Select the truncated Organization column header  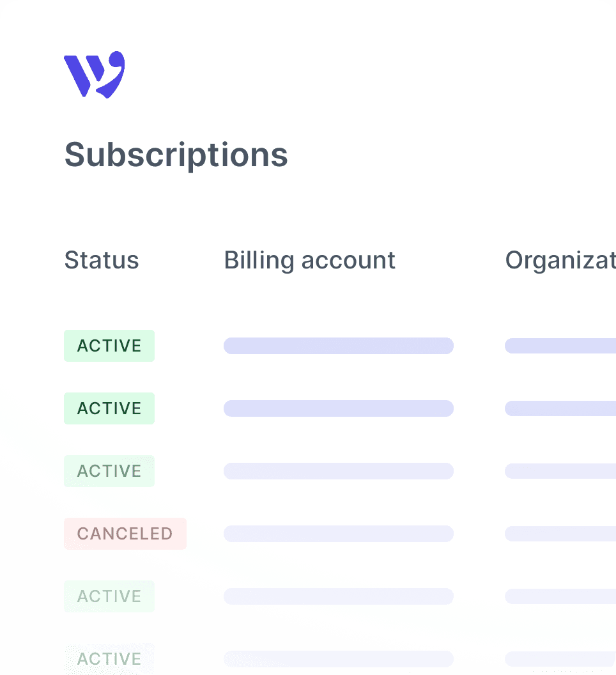coord(560,261)
